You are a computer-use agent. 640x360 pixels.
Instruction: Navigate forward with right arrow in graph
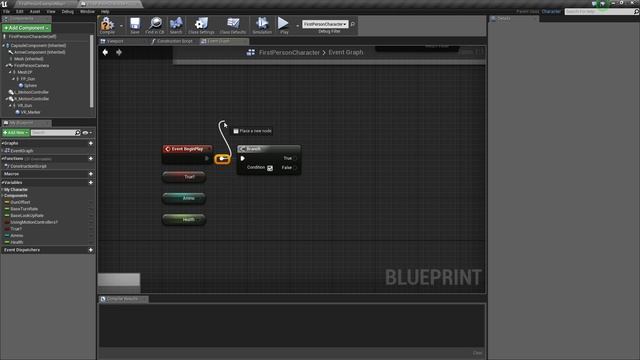119,52
